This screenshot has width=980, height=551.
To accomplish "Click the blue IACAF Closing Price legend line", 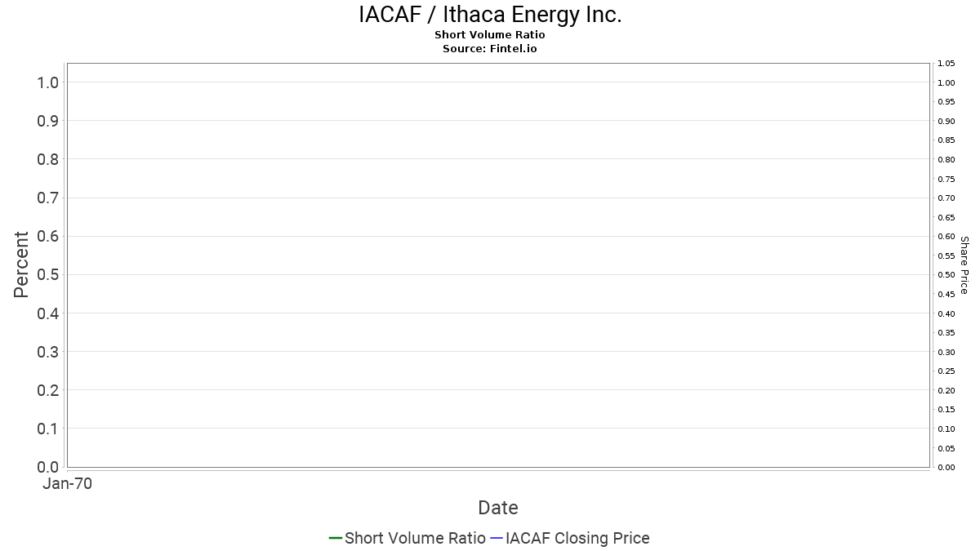I will [x=496, y=538].
